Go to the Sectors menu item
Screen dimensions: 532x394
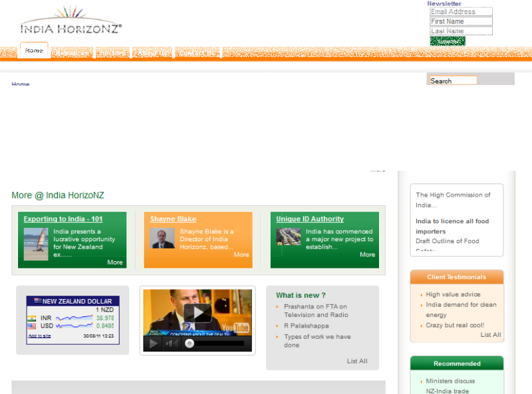click(113, 53)
